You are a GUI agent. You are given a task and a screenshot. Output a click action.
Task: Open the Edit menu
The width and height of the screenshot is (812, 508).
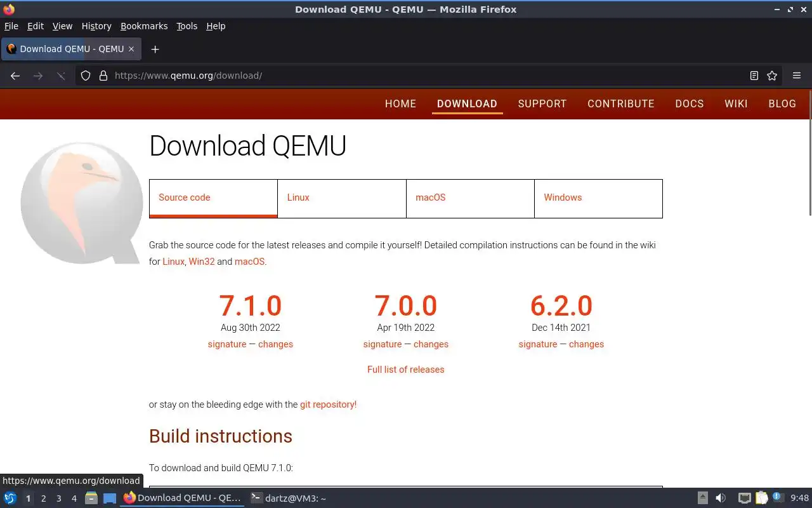36,26
